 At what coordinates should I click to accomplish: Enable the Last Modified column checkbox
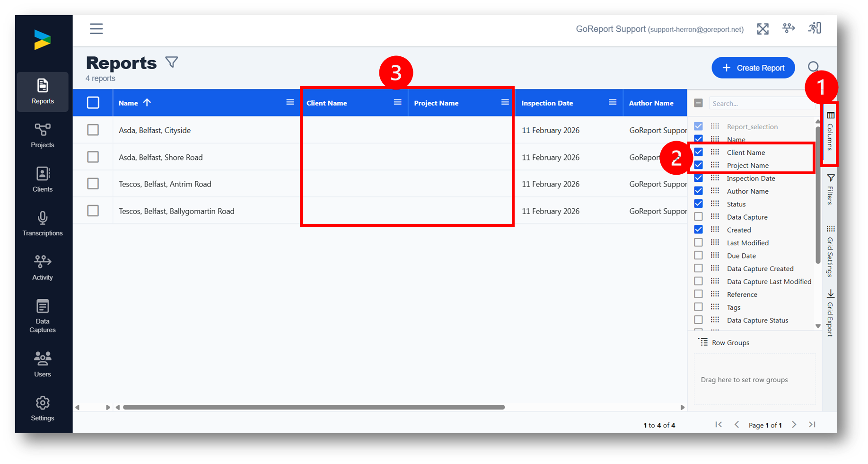[x=698, y=242]
